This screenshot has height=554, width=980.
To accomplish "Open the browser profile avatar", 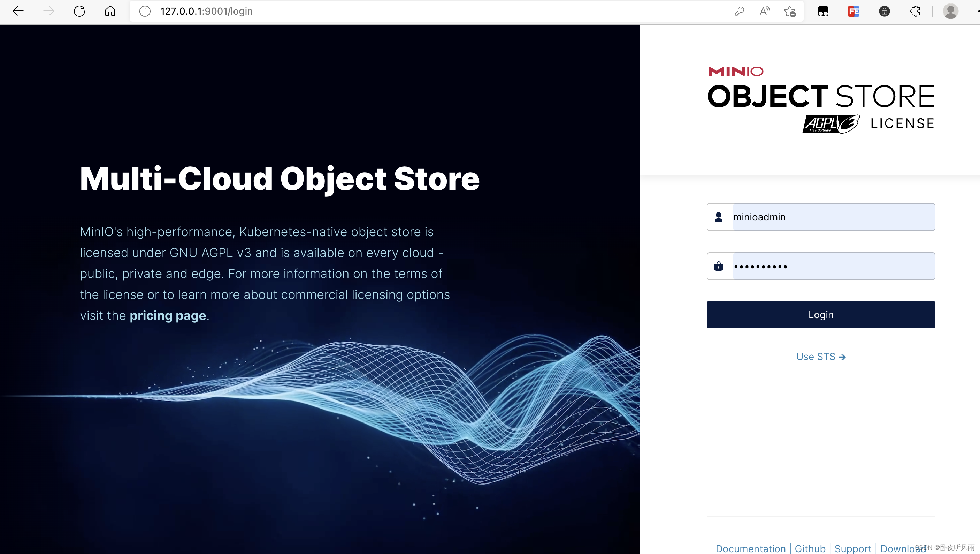I will click(950, 11).
